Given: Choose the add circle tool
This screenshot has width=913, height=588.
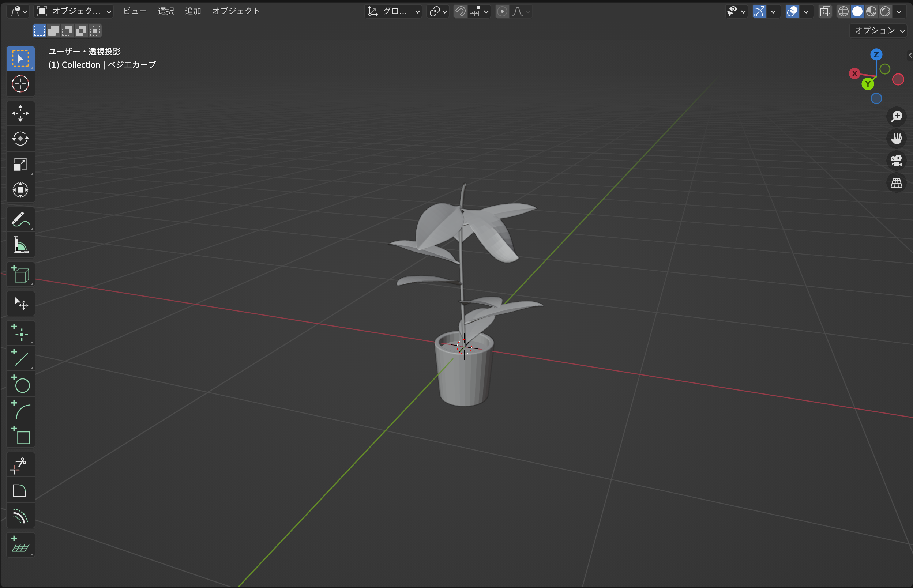Looking at the screenshot, I should [20, 384].
